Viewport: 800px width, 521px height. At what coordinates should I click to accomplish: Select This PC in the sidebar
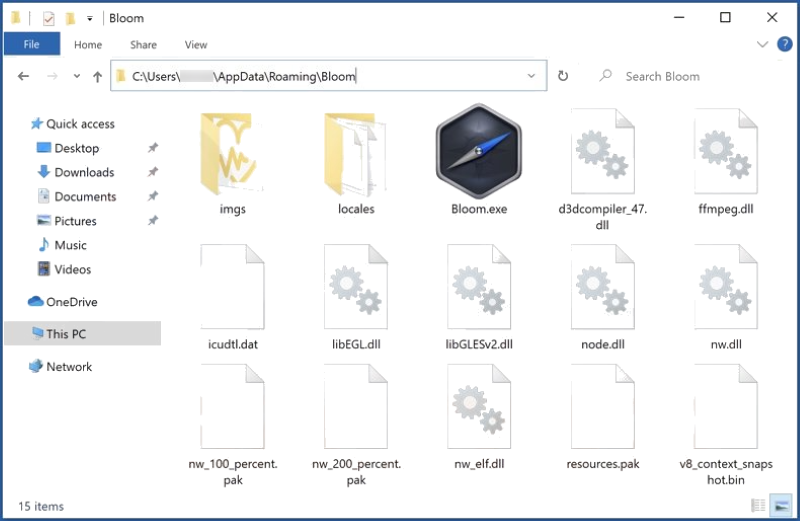point(83,334)
